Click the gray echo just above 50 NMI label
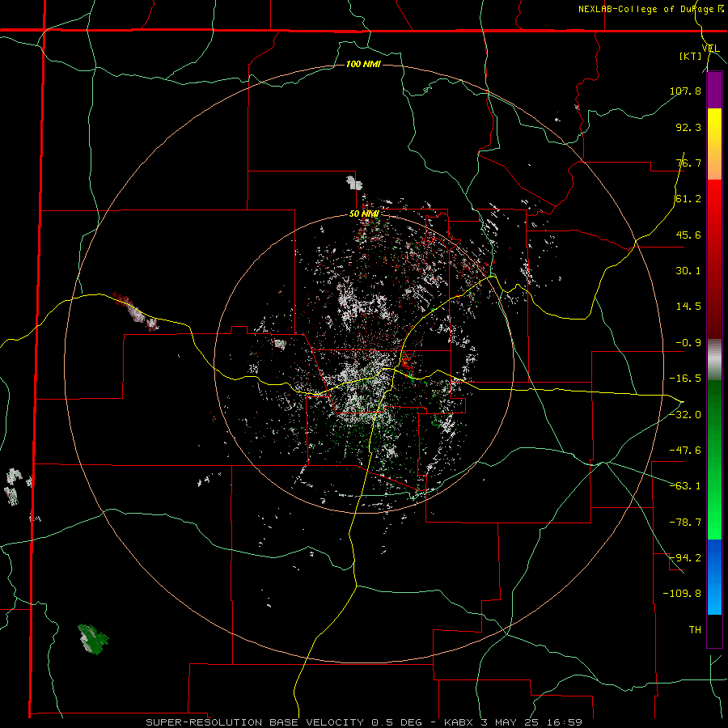 (x=354, y=183)
